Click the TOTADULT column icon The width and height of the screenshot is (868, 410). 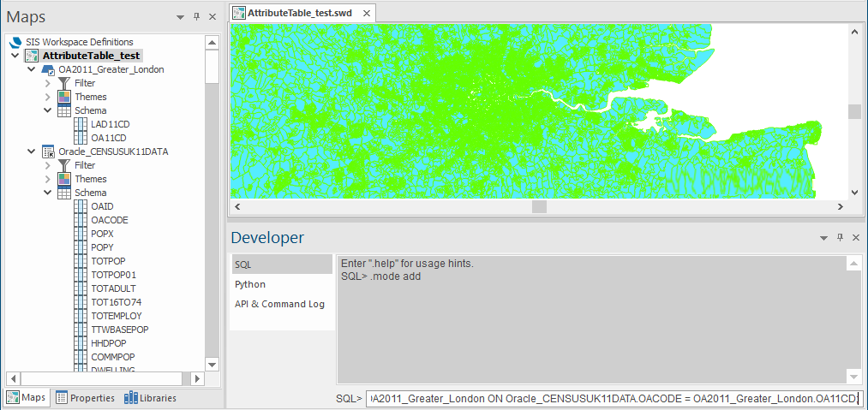(x=81, y=288)
